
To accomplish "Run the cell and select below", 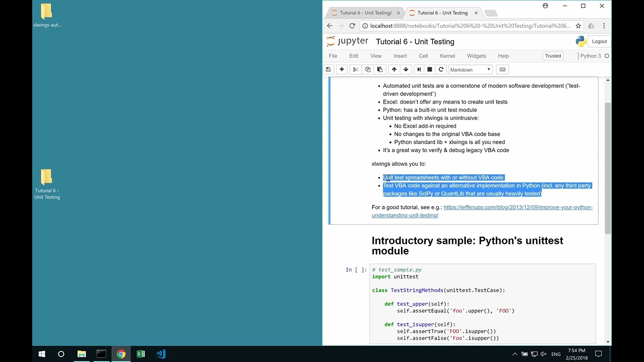I will tap(419, 69).
